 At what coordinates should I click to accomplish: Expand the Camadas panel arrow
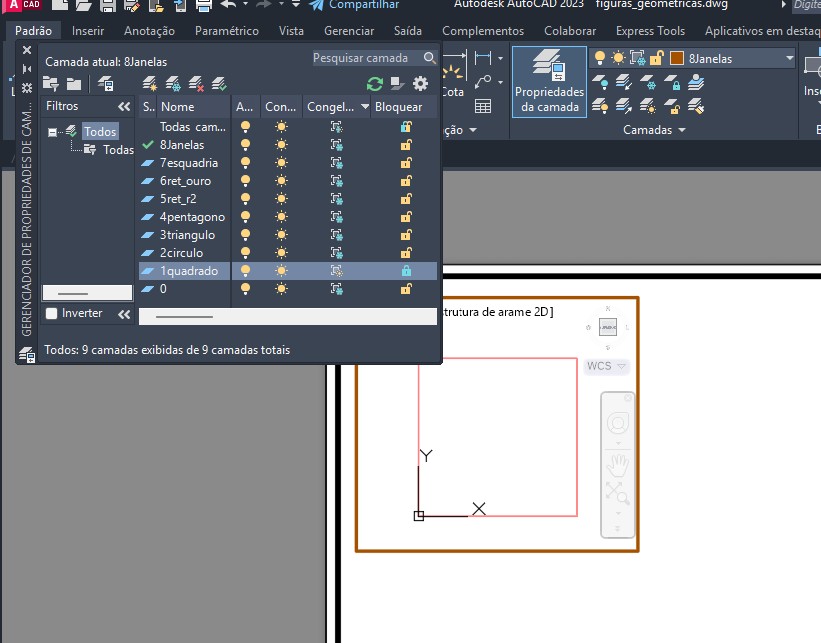pos(682,130)
